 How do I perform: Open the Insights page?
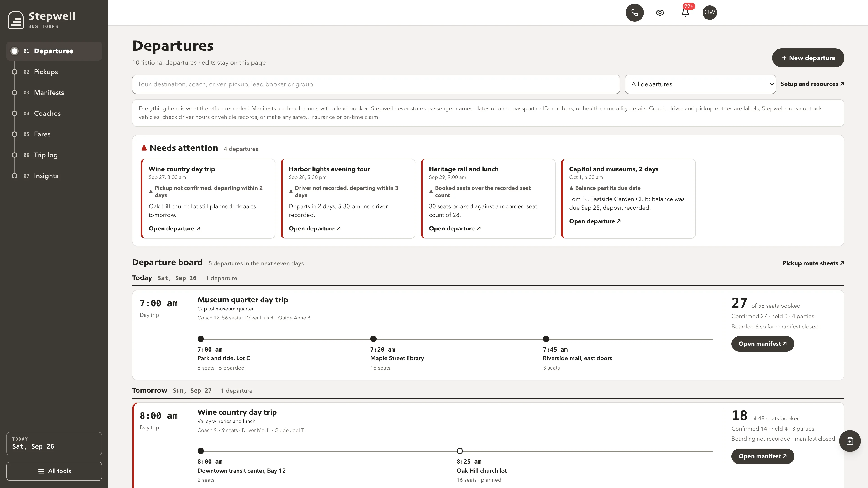tap(46, 176)
